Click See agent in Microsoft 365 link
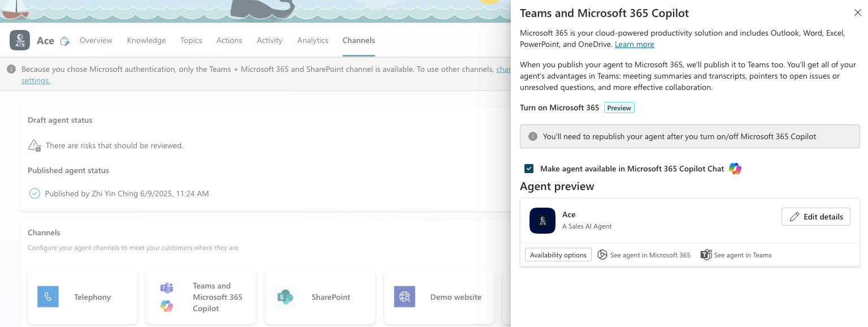 650,255
